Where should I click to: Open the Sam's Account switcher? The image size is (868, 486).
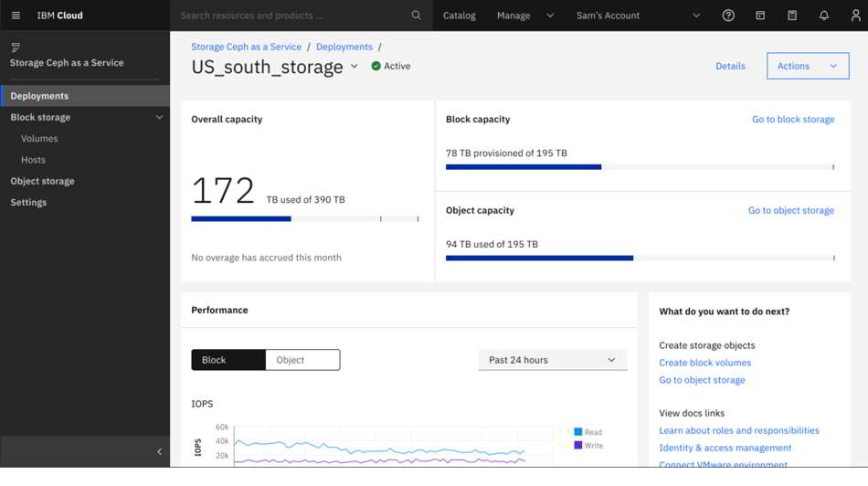tap(639, 16)
